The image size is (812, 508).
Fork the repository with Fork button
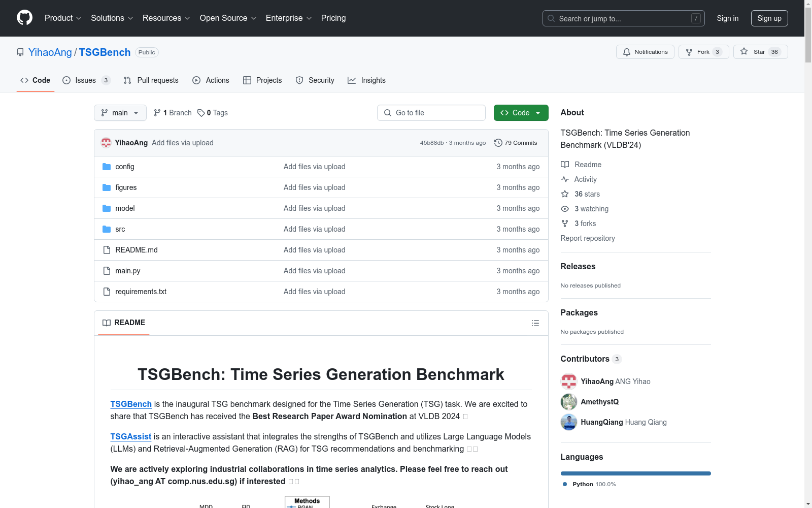point(703,52)
